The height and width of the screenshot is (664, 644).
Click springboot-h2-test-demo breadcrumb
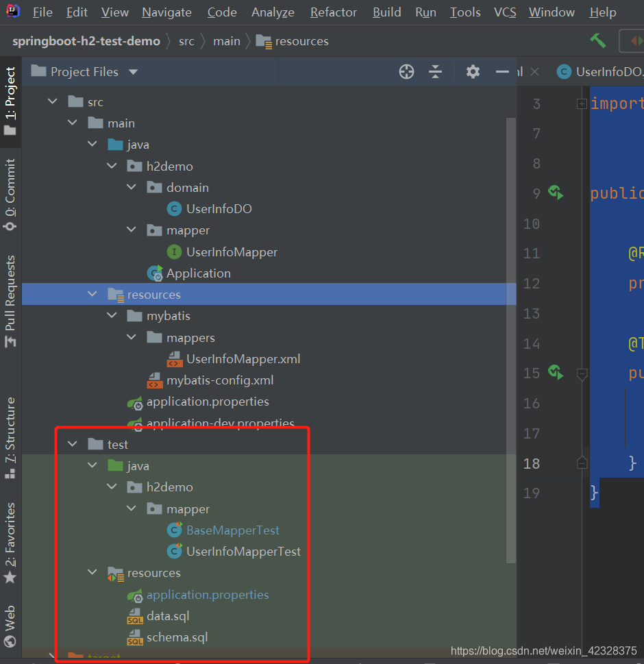tap(86, 41)
